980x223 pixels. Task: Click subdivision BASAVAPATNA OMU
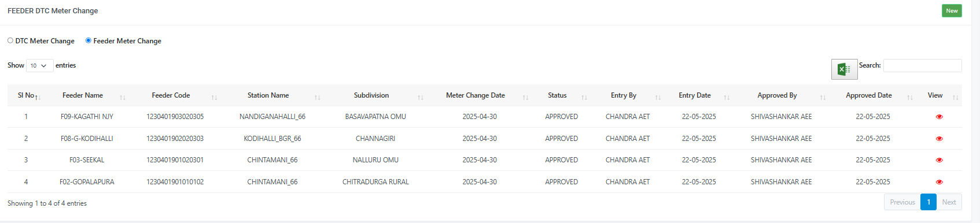(x=375, y=117)
